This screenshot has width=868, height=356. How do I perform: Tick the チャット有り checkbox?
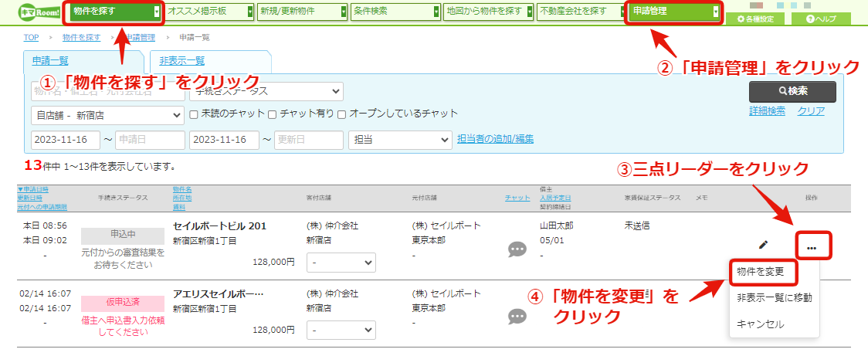[x=273, y=114]
